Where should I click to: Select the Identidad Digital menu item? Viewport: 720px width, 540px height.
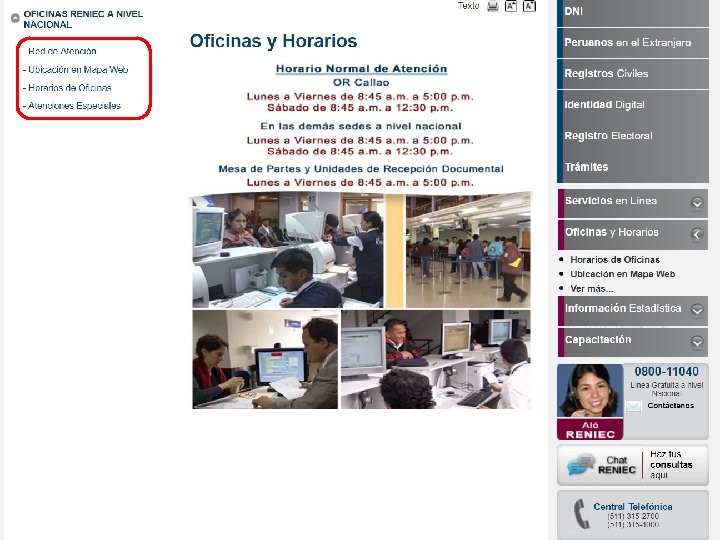(x=633, y=105)
